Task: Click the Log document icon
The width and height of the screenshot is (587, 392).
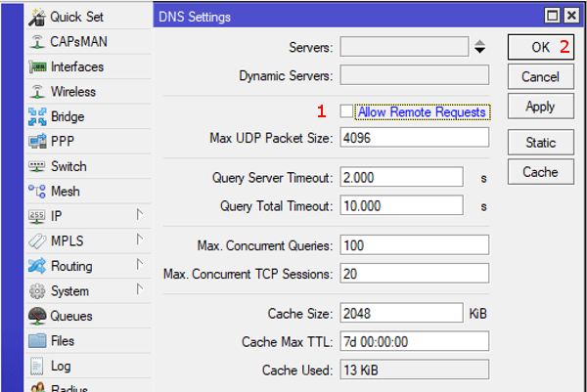Action: point(37,366)
